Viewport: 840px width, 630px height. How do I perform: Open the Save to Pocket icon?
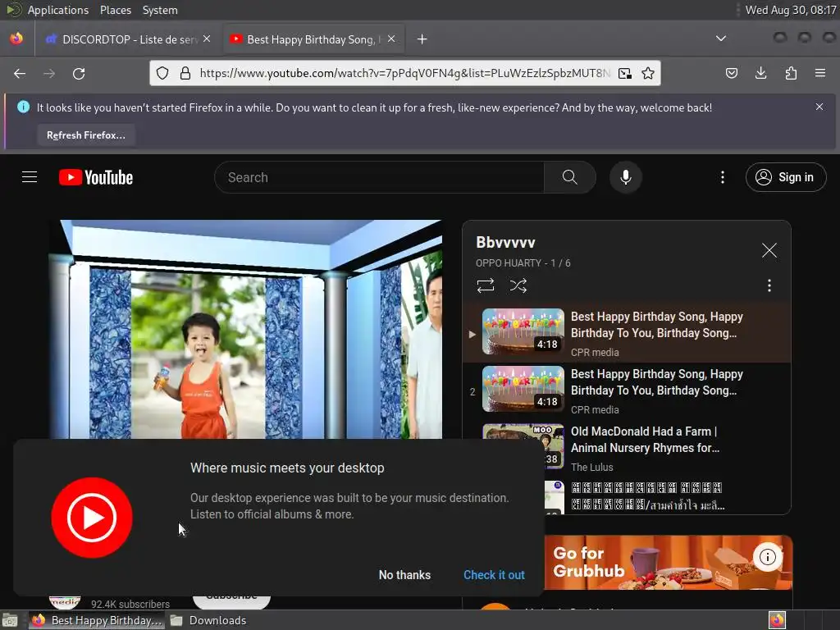tap(731, 73)
